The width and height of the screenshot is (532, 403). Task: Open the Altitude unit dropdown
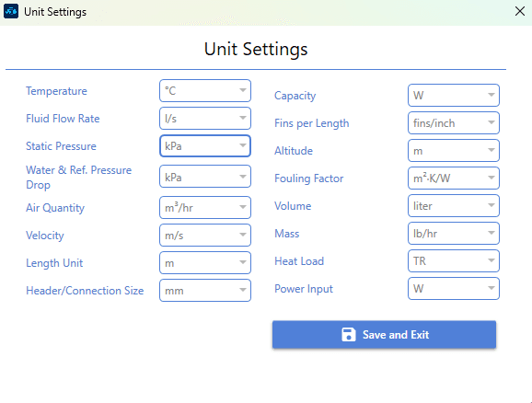coord(454,151)
